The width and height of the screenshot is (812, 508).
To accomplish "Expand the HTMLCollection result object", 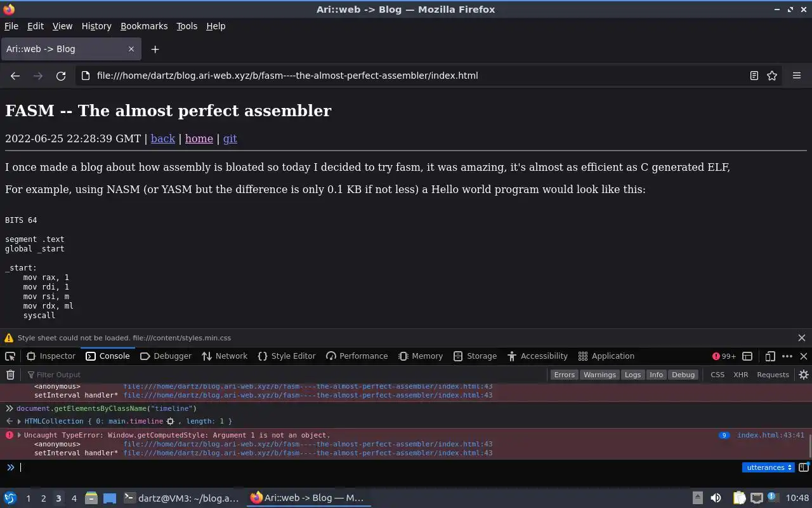I will pyautogui.click(x=19, y=421).
